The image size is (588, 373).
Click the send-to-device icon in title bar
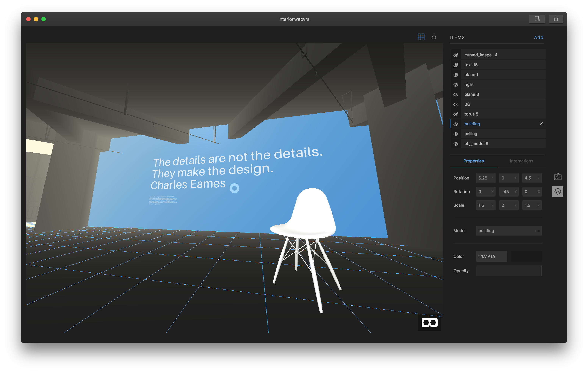tap(537, 19)
